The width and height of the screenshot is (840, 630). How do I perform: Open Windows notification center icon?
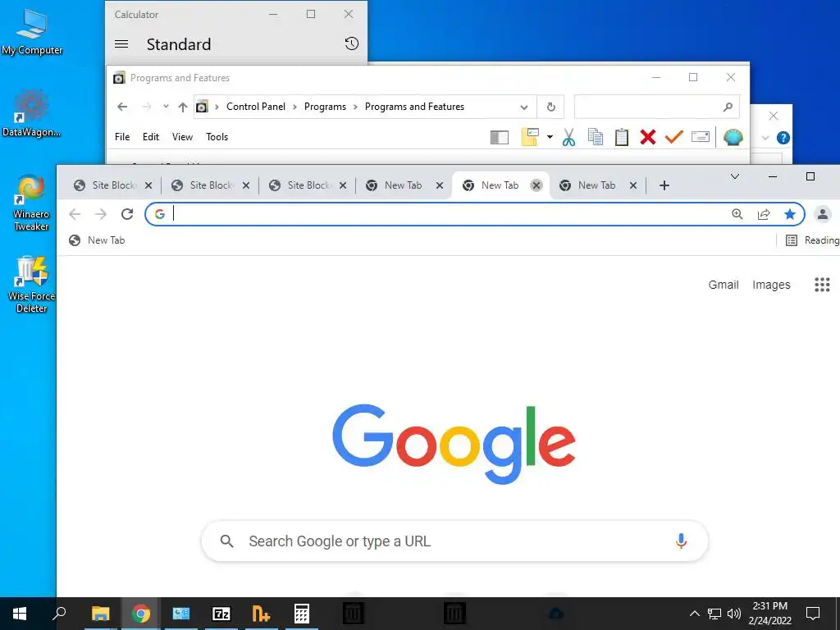pyautogui.click(x=813, y=614)
